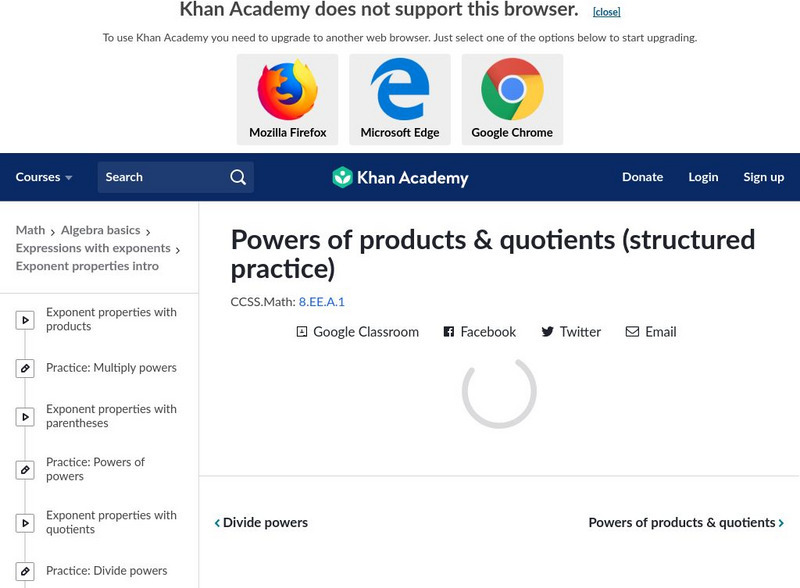Share by Email envelope icon
The height and width of the screenshot is (588, 800).
(632, 332)
